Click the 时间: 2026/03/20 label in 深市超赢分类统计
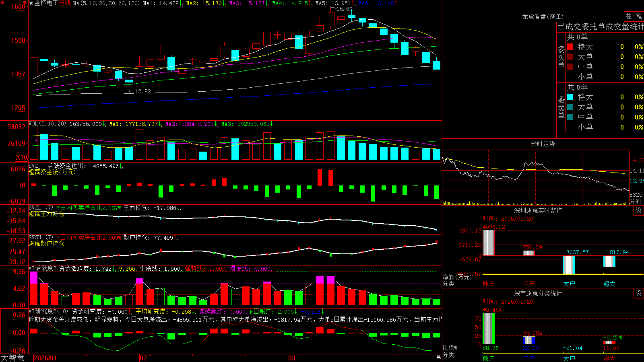This screenshot has width=644, height=362. click(508, 302)
